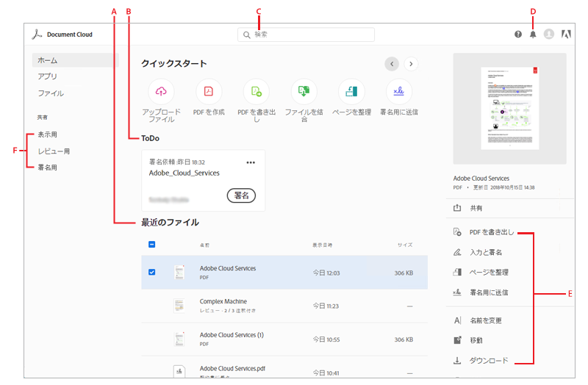Click ダウンロード in right panel
The height and width of the screenshot is (385, 588).
489,361
